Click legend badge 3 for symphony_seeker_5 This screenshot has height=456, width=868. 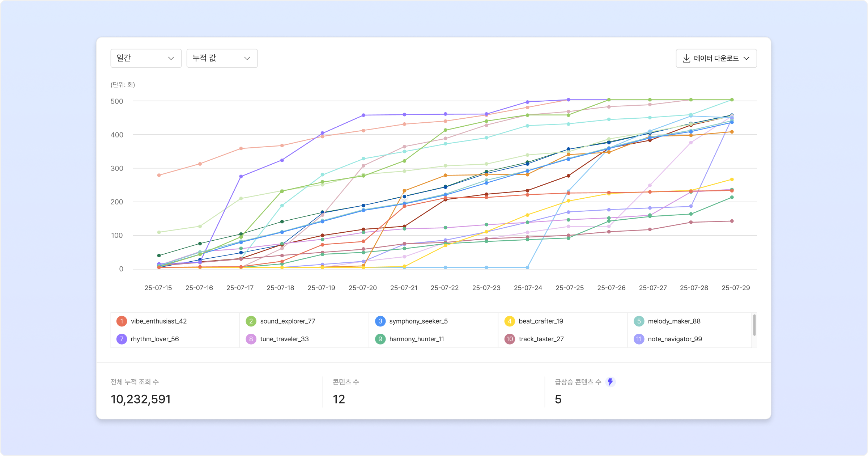click(380, 321)
